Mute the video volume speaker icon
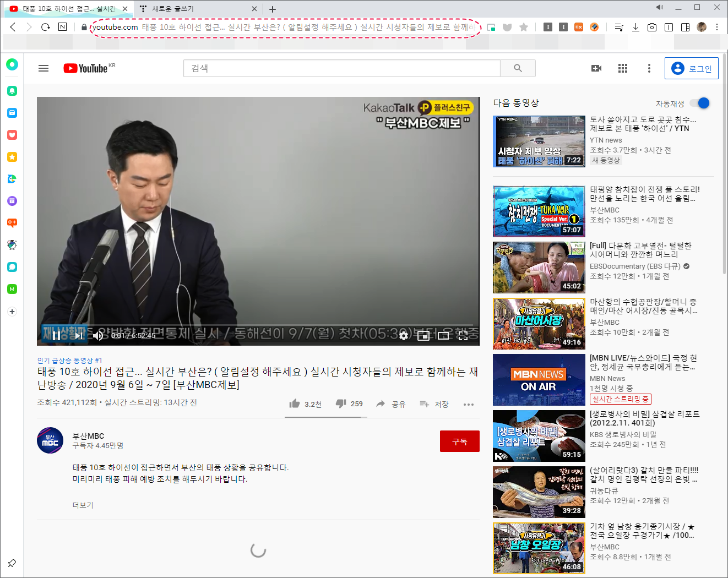Viewport: 728px width, 578px height. point(98,336)
